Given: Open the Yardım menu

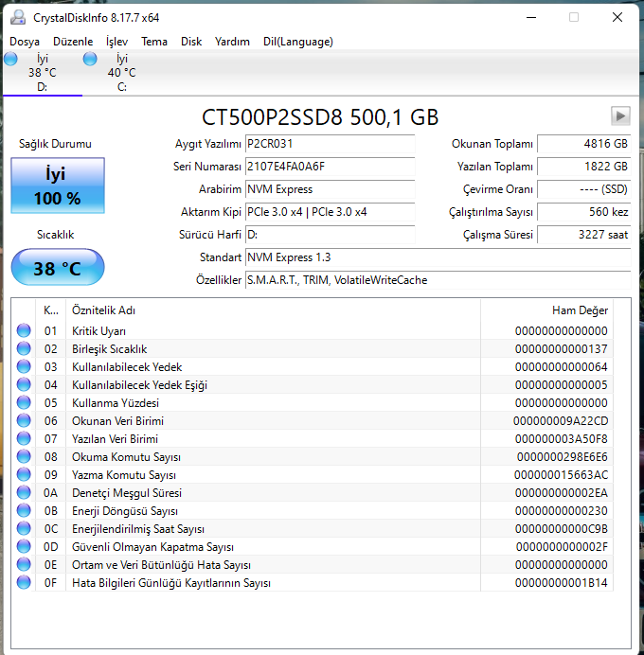Looking at the screenshot, I should click(x=232, y=42).
